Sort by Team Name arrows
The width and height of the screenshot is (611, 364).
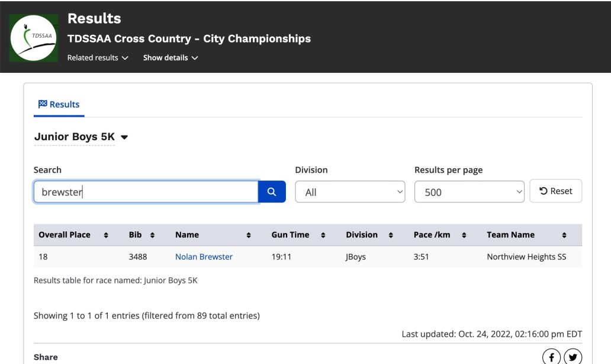pos(564,235)
